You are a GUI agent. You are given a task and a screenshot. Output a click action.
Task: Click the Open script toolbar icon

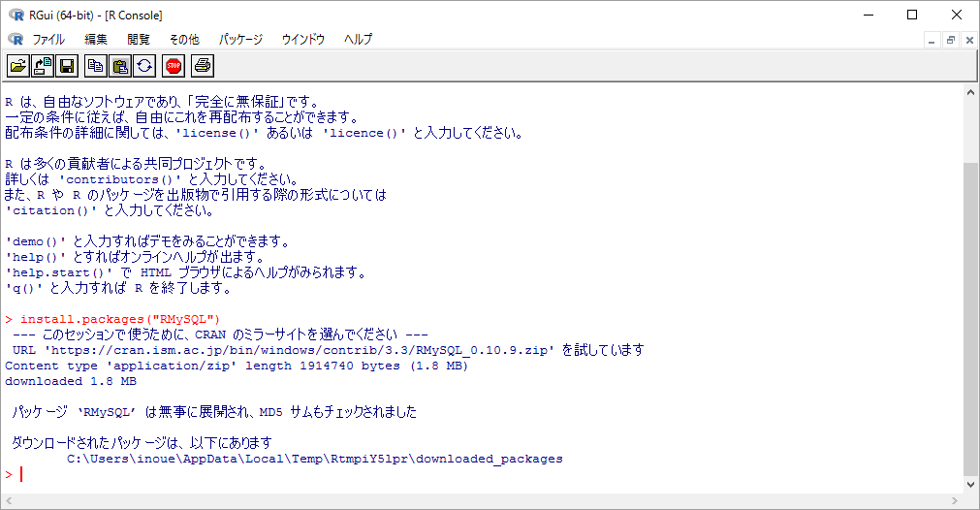18,66
